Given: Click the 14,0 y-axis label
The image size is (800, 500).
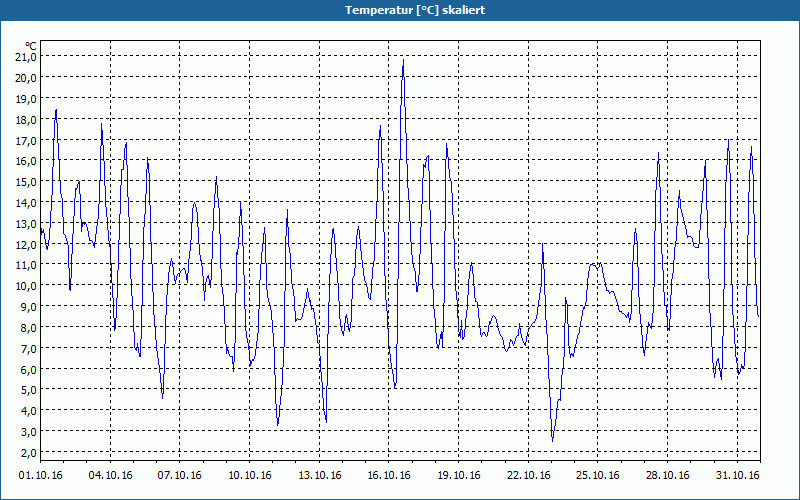Looking at the screenshot, I should click(27, 203).
